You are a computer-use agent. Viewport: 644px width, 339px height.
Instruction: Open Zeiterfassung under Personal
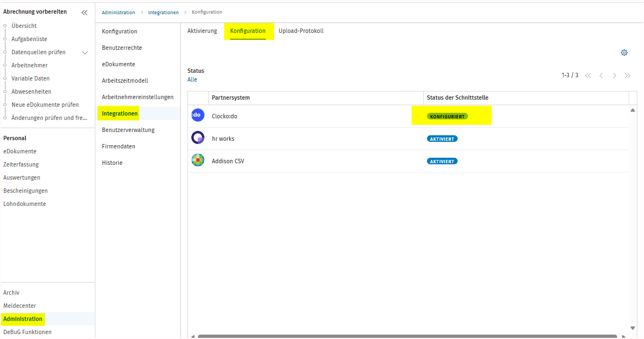(x=21, y=165)
